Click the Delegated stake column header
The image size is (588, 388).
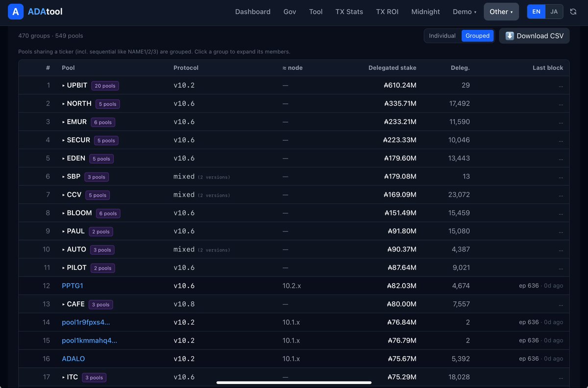point(392,68)
